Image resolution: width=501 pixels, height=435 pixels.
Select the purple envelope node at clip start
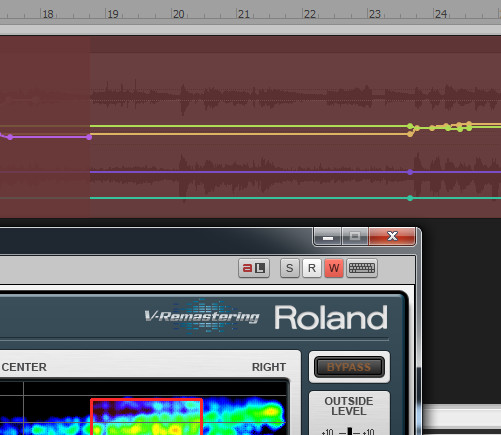coord(89,137)
